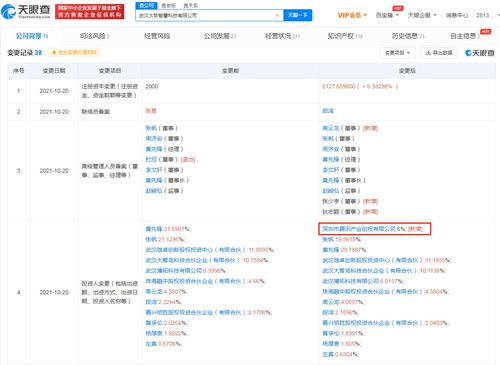This screenshot has height=365, width=500.
Task: Open investor 左真 0.6706% before change
Action: [x=151, y=344]
